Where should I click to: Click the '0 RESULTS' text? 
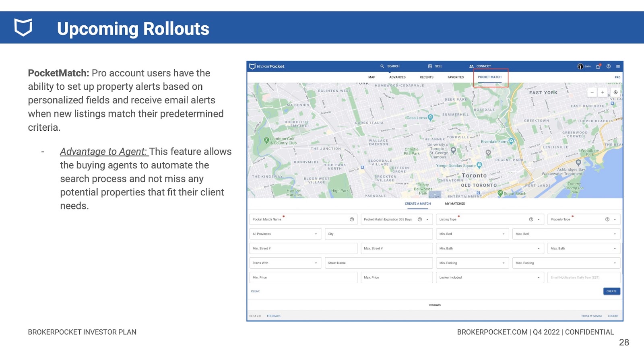(x=435, y=305)
